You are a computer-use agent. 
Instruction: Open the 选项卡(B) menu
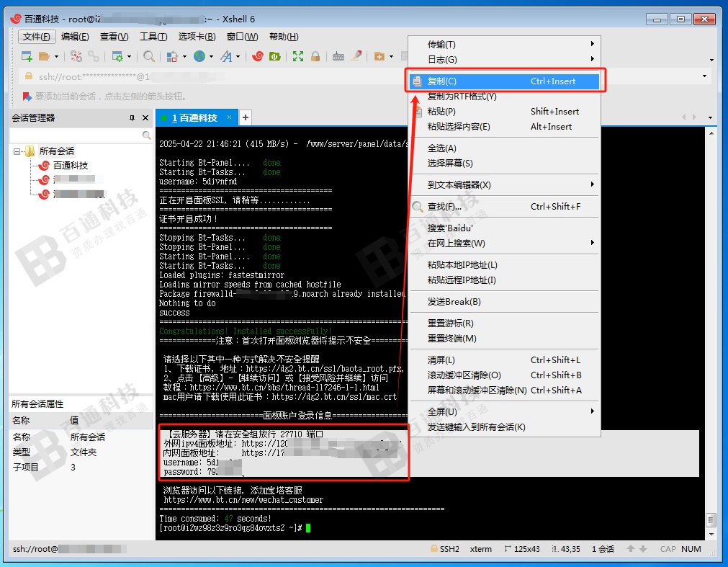pos(197,37)
